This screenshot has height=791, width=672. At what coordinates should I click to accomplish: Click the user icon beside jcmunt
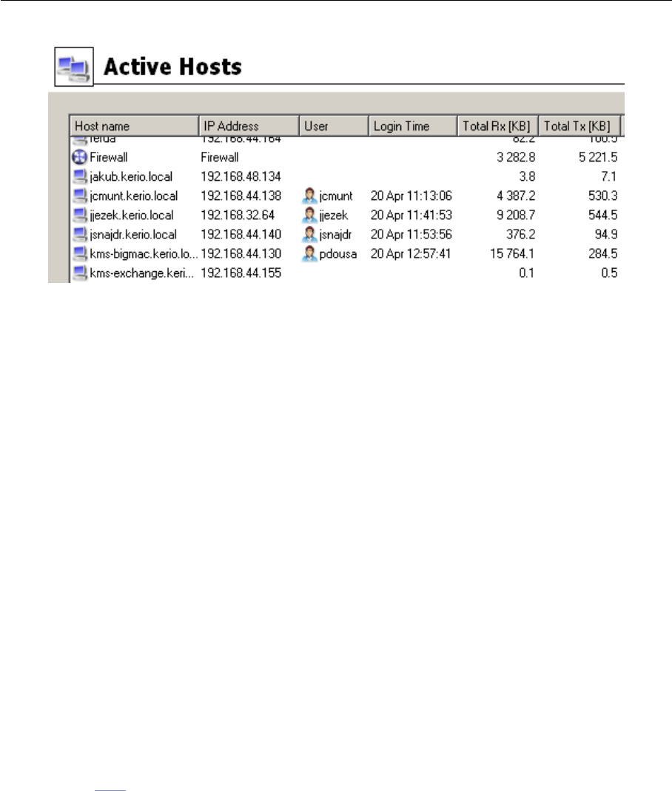tap(309, 196)
